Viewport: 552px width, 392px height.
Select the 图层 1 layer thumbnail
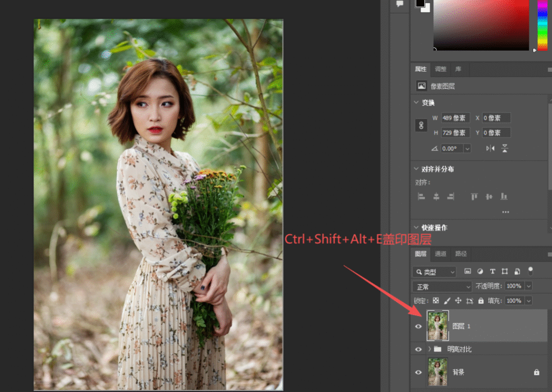click(438, 326)
